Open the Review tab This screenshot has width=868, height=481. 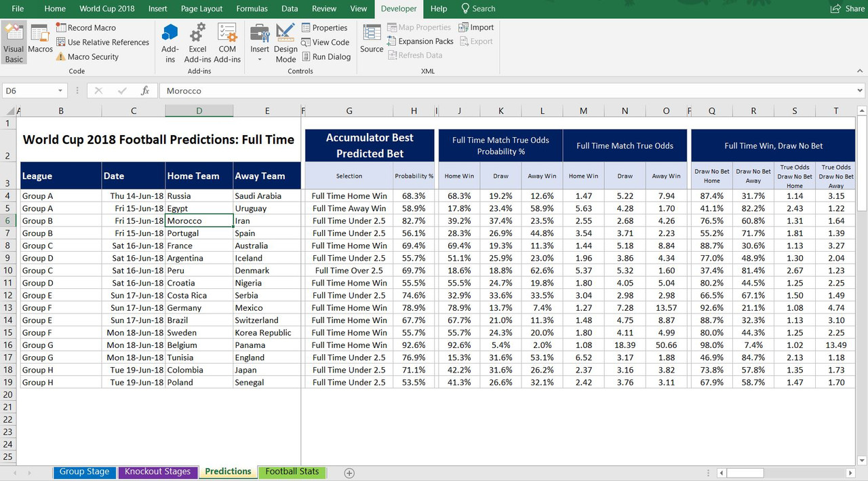pyautogui.click(x=324, y=9)
